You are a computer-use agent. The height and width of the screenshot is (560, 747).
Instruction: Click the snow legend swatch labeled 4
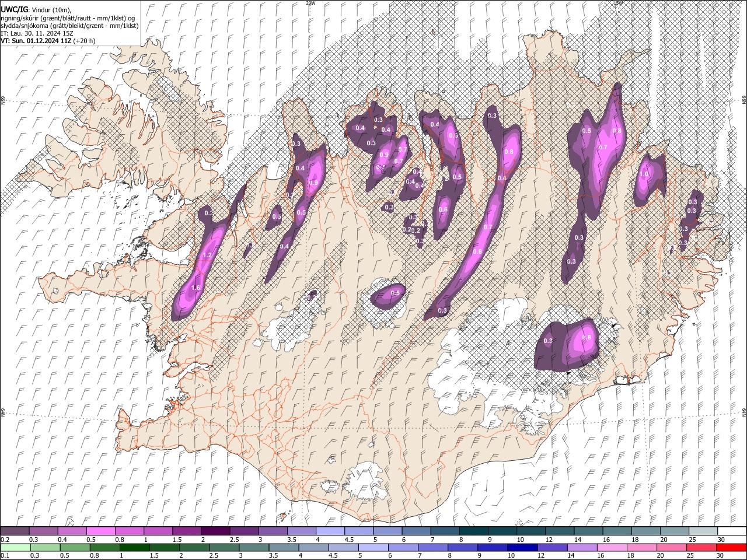click(330, 531)
